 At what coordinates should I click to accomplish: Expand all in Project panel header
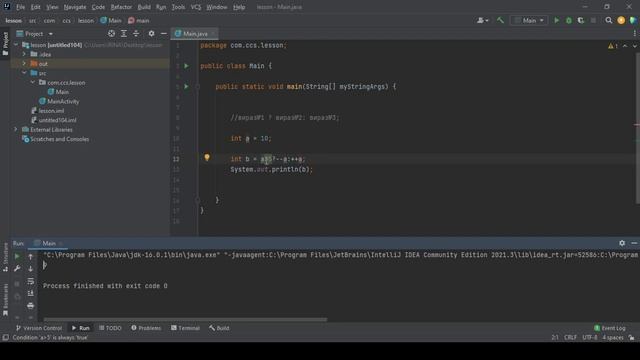[x=124, y=33]
